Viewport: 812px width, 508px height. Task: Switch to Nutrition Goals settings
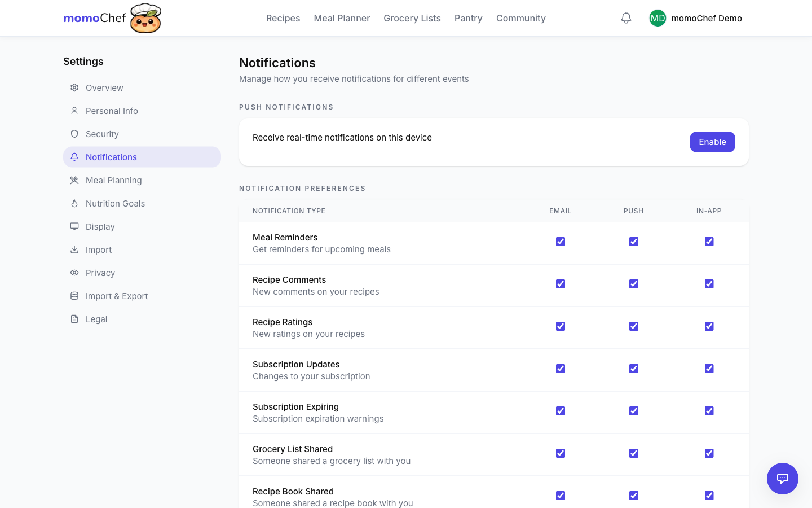pyautogui.click(x=142, y=203)
